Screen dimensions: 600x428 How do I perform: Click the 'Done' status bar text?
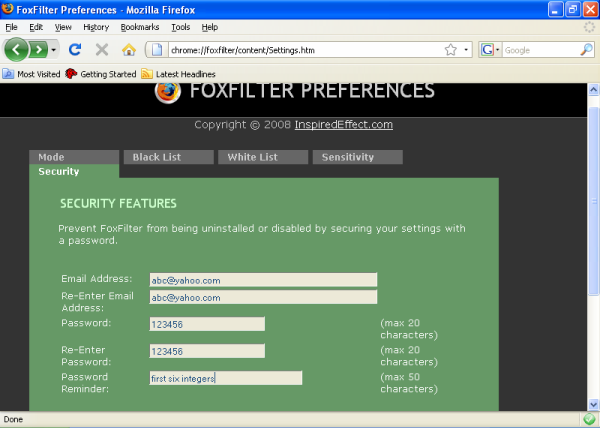coord(13,420)
